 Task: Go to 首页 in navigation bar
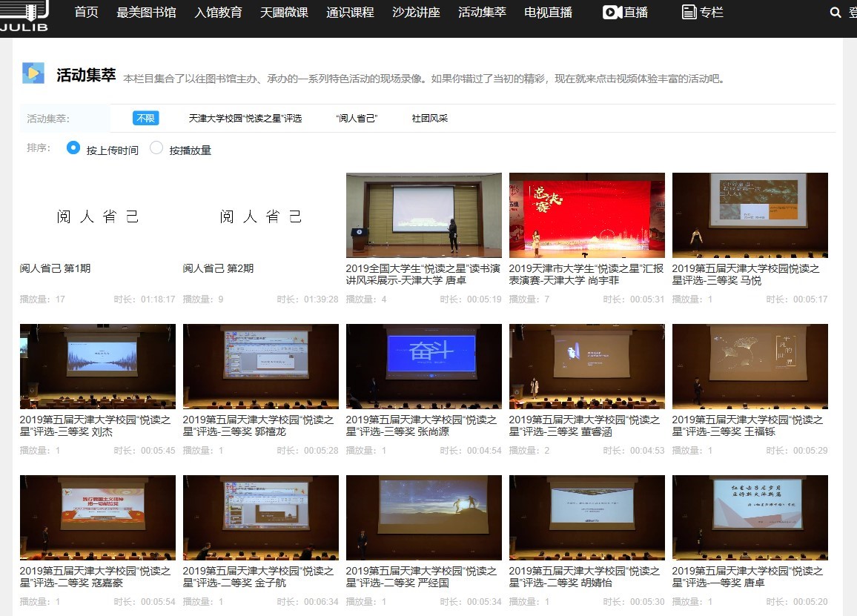[x=87, y=13]
